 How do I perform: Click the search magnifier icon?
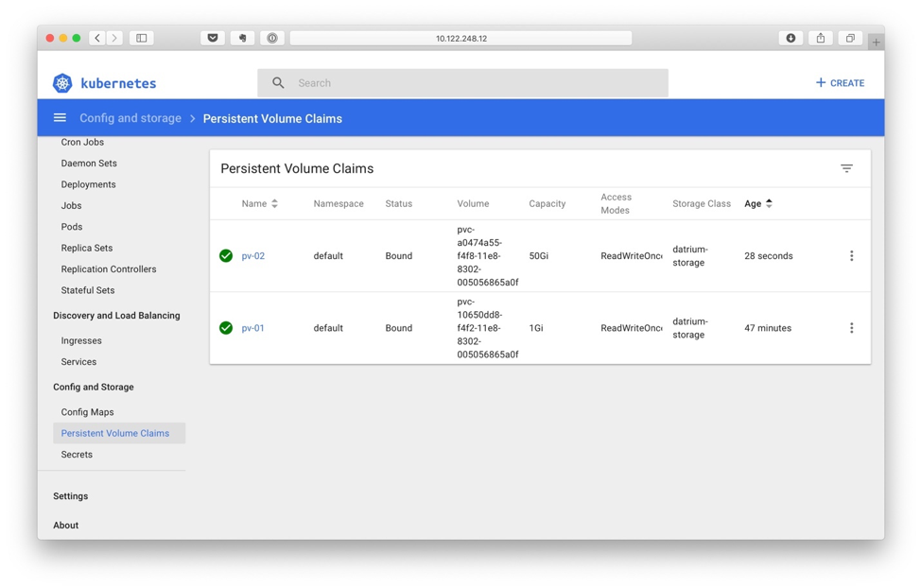[x=278, y=83]
